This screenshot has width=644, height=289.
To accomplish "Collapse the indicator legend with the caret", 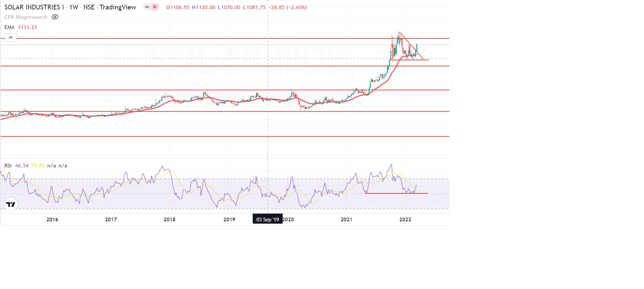I will coord(11,37).
